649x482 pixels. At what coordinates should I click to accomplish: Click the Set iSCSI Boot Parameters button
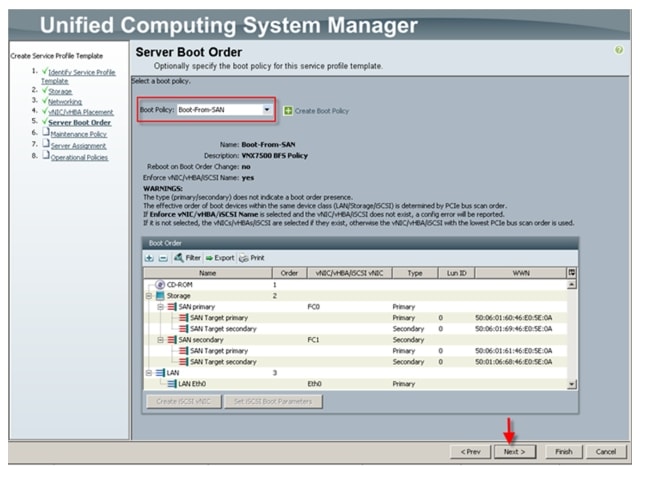click(x=273, y=401)
